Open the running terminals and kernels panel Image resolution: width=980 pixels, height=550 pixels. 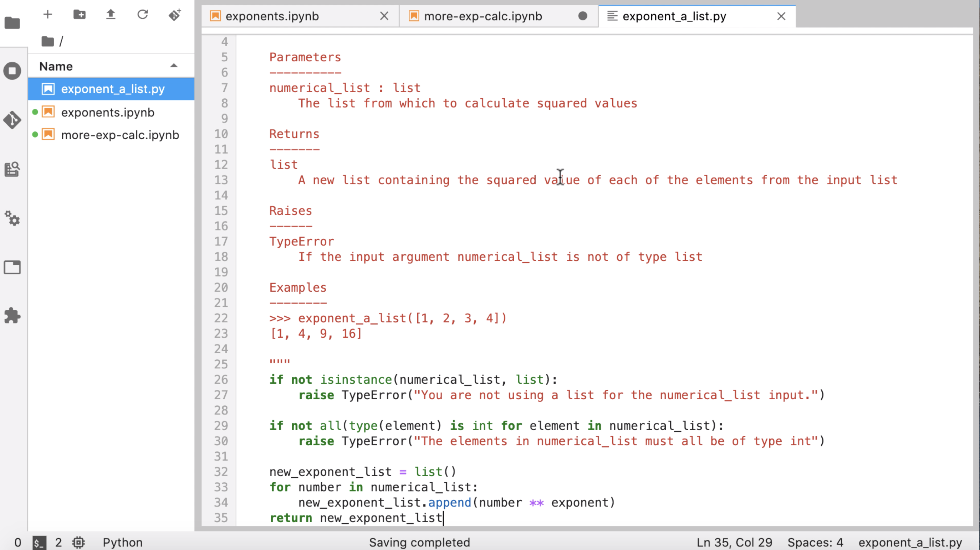pos(12,71)
